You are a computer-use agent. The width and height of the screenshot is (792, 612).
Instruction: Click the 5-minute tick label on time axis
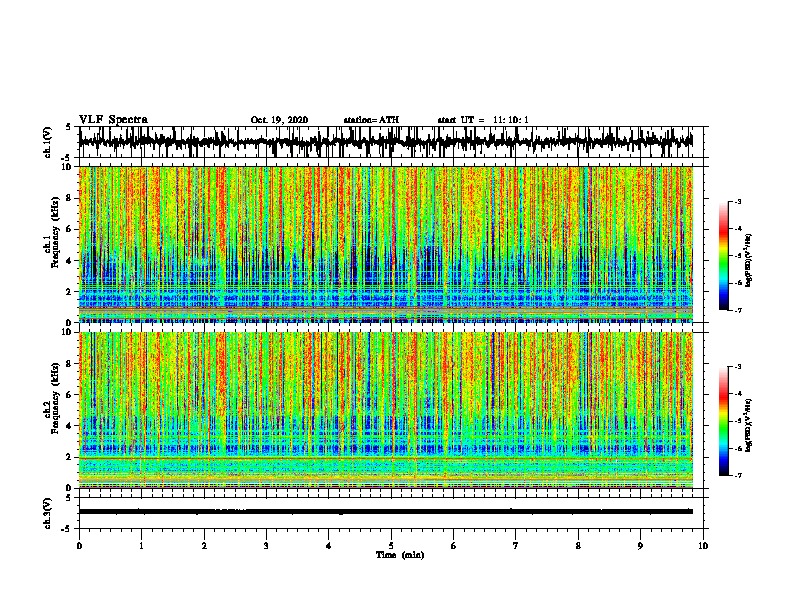[x=391, y=546]
